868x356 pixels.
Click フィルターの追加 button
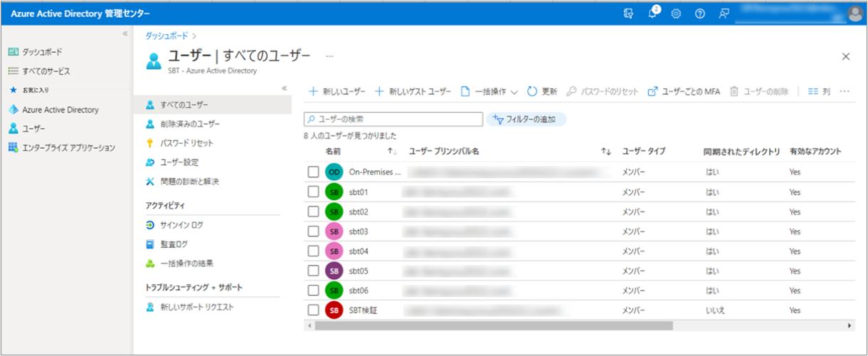[x=526, y=119]
